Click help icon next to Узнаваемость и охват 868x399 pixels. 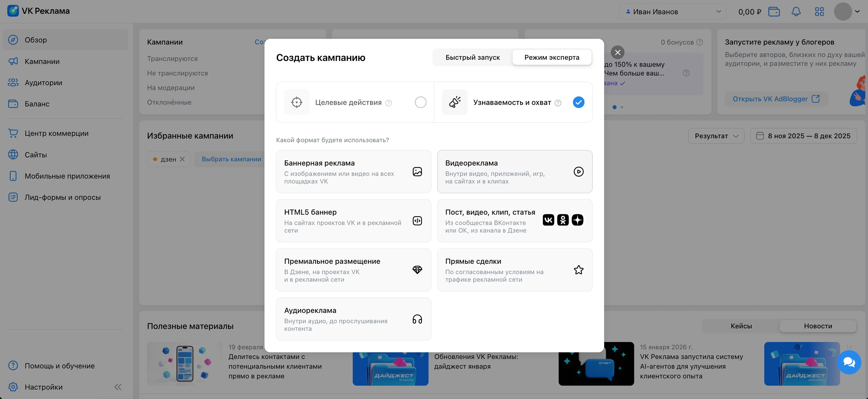pos(558,103)
